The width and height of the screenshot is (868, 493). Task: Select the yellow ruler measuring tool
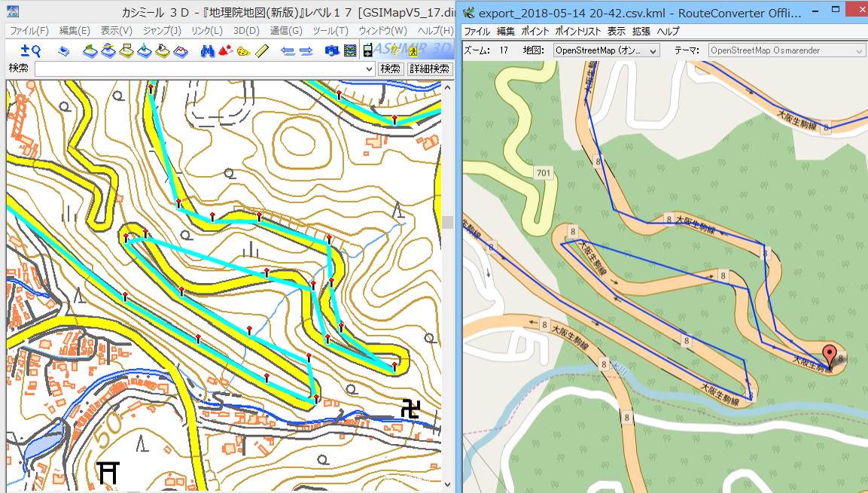[x=262, y=51]
